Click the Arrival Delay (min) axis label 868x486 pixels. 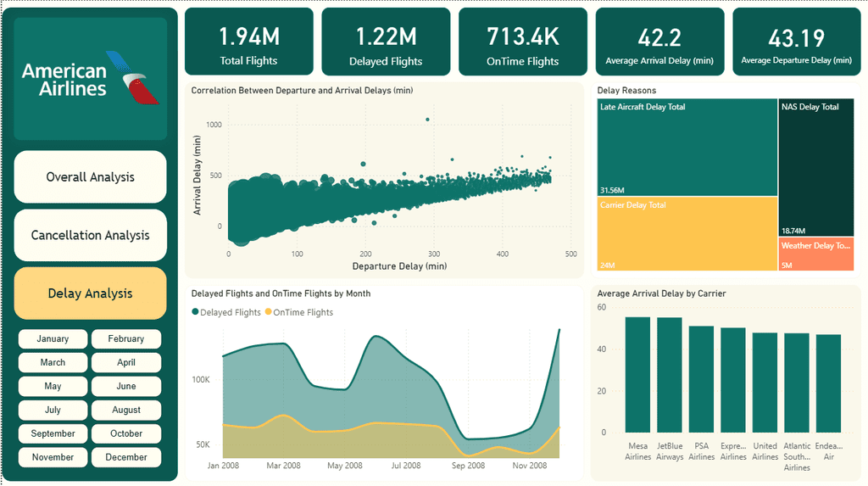pos(197,175)
